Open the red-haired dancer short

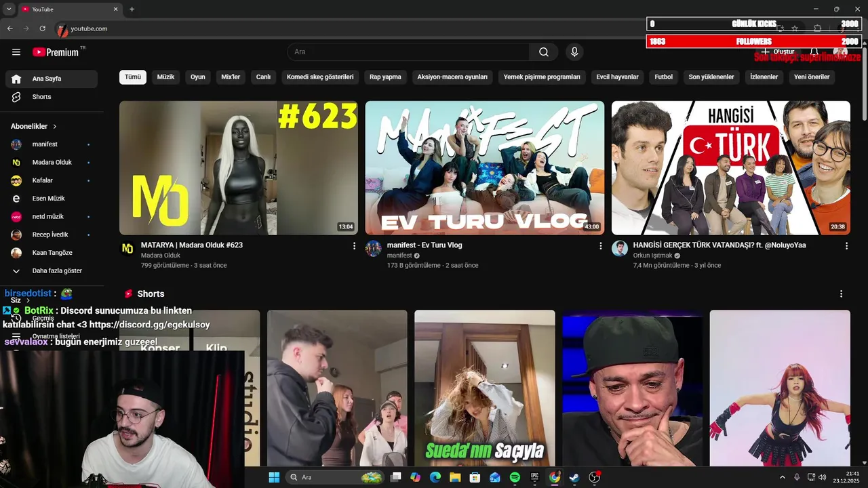(780, 388)
